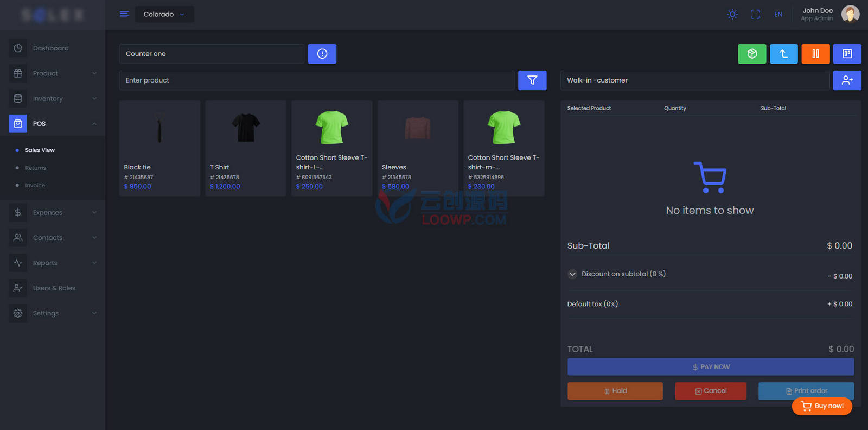Click the POS bag icon
Image resolution: width=868 pixels, height=430 pixels.
click(18, 124)
